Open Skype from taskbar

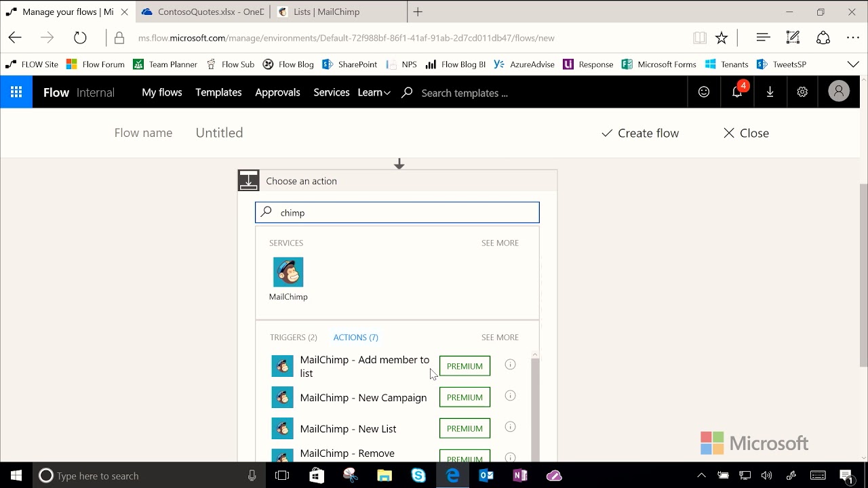418,476
